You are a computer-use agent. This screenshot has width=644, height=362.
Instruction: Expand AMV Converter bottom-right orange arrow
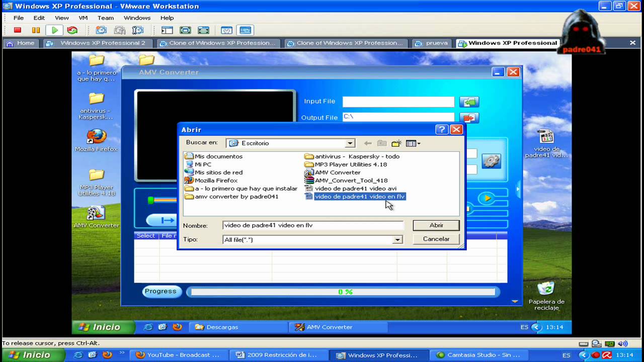point(515,301)
